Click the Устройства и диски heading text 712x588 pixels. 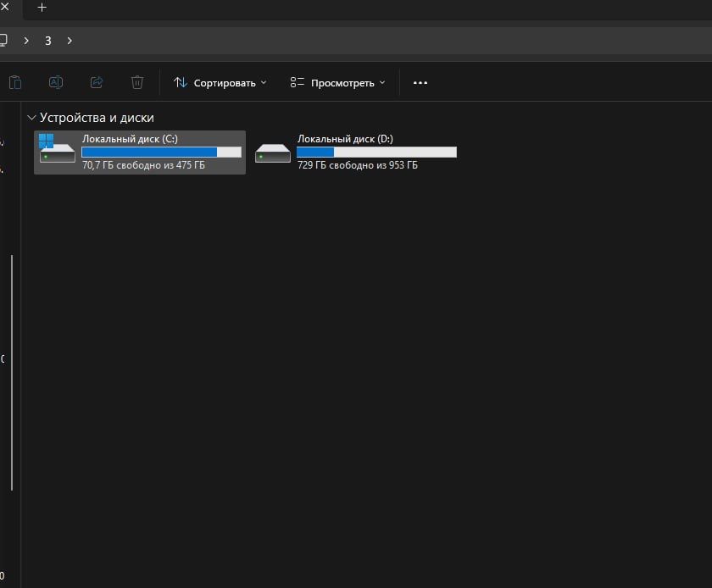[x=97, y=118]
